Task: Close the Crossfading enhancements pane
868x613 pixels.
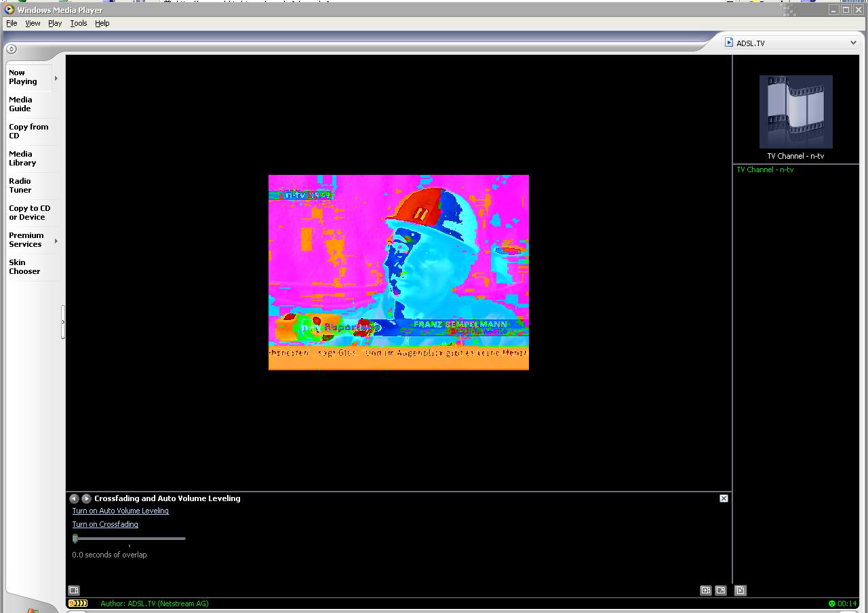Action: 724,498
